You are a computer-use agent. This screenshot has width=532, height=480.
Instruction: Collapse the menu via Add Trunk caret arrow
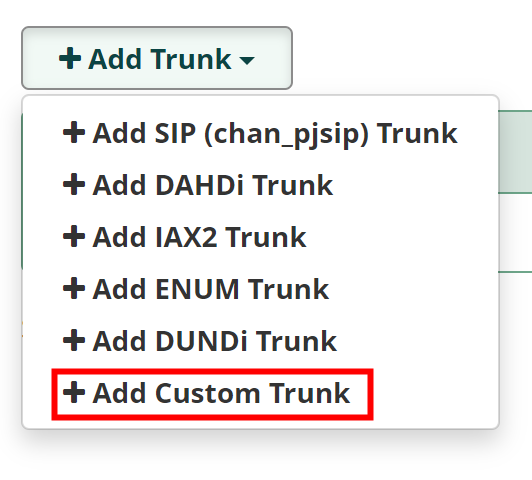coord(247,61)
